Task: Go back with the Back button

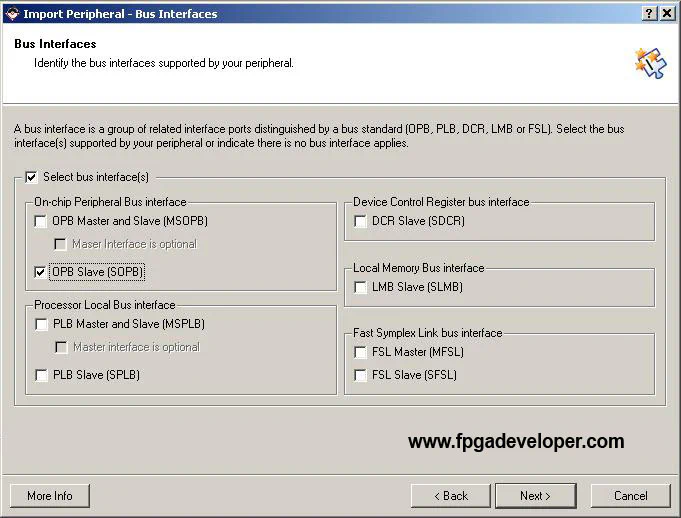Action: point(450,495)
